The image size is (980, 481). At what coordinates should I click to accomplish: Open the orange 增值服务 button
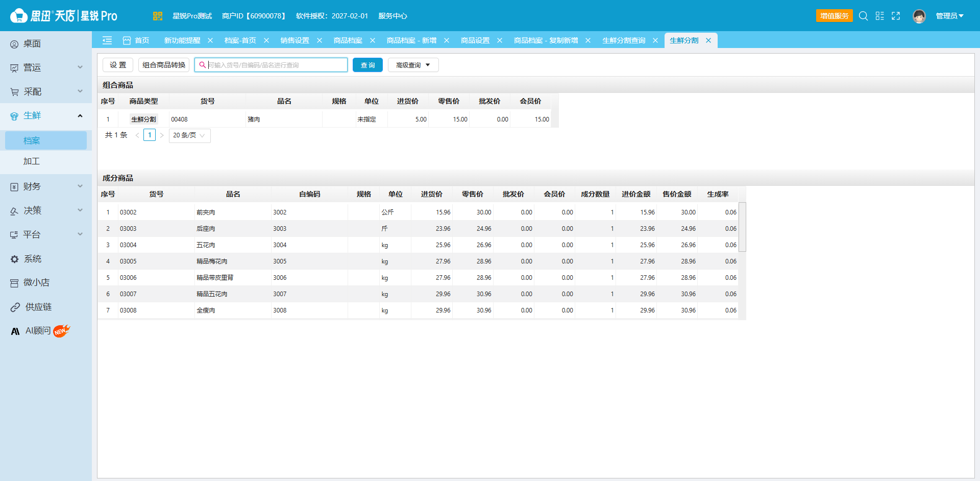pyautogui.click(x=834, y=16)
